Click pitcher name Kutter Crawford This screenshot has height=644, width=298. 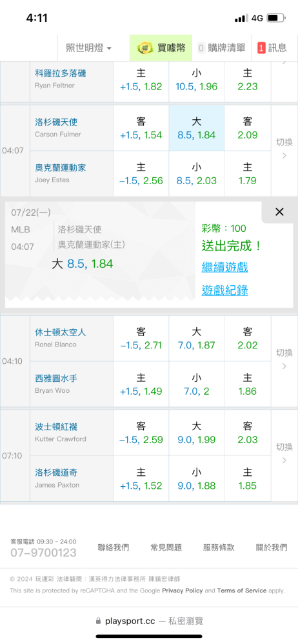click(x=61, y=439)
